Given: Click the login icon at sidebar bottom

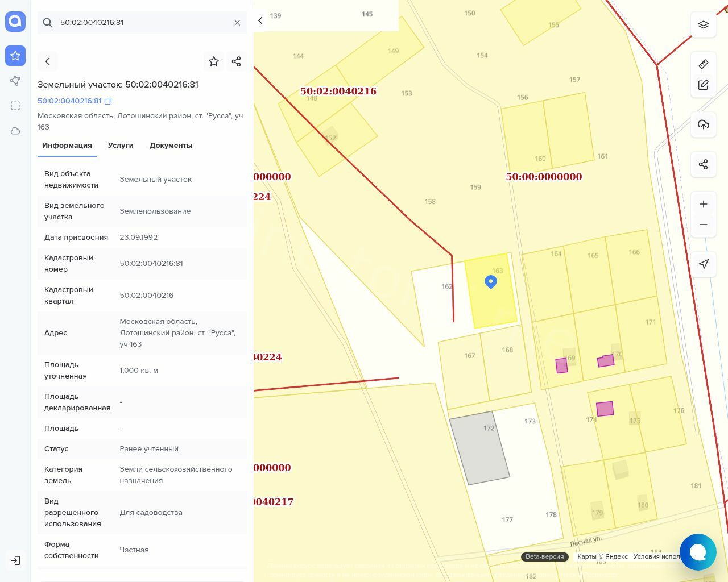Looking at the screenshot, I should (x=15, y=560).
